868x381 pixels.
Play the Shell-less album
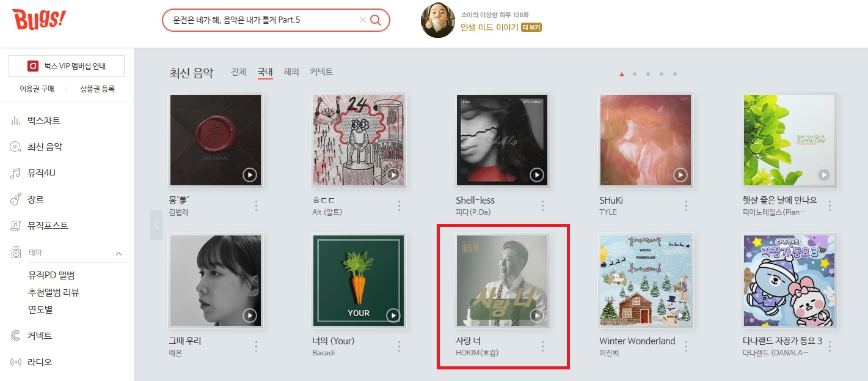pyautogui.click(x=536, y=175)
